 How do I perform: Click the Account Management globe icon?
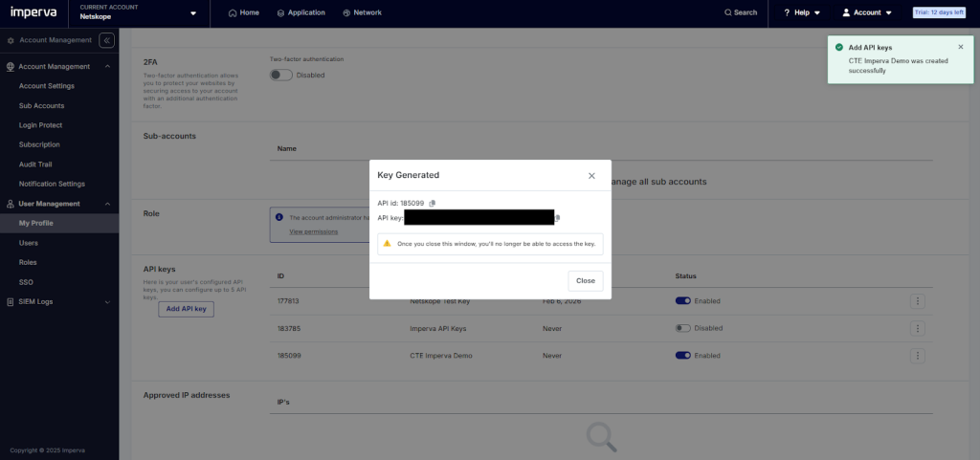click(10, 67)
